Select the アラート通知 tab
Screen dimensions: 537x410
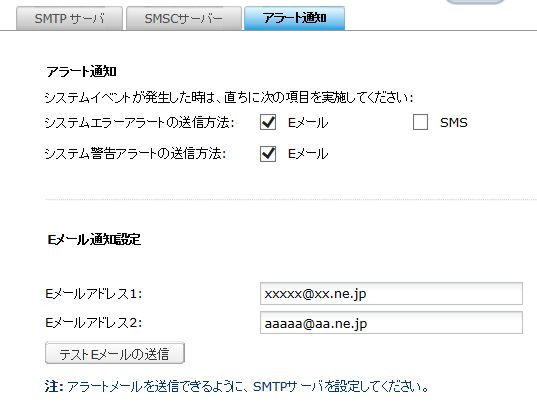[294, 18]
